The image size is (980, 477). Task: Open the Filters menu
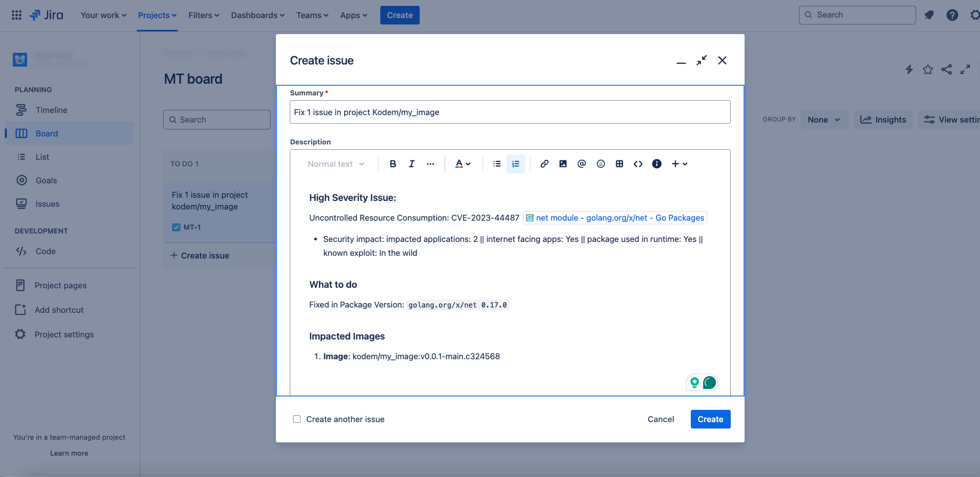203,15
